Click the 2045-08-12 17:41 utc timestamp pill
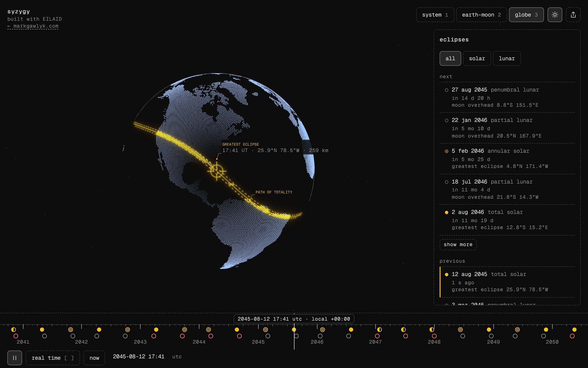 click(294, 319)
